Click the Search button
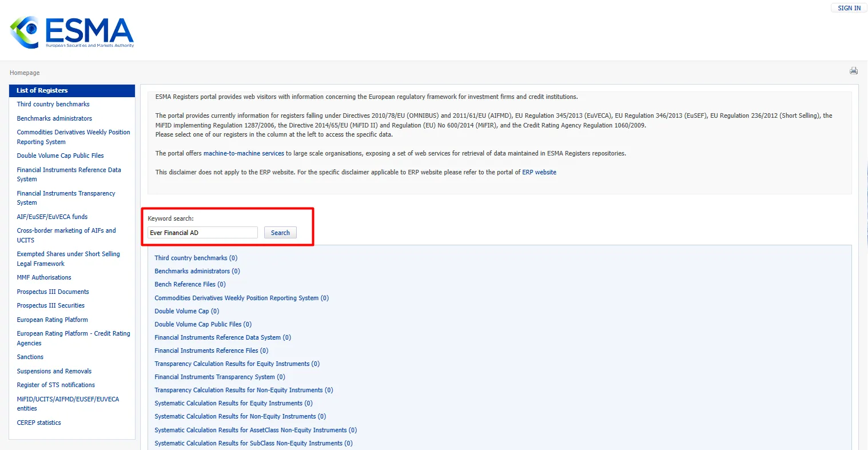 point(280,233)
